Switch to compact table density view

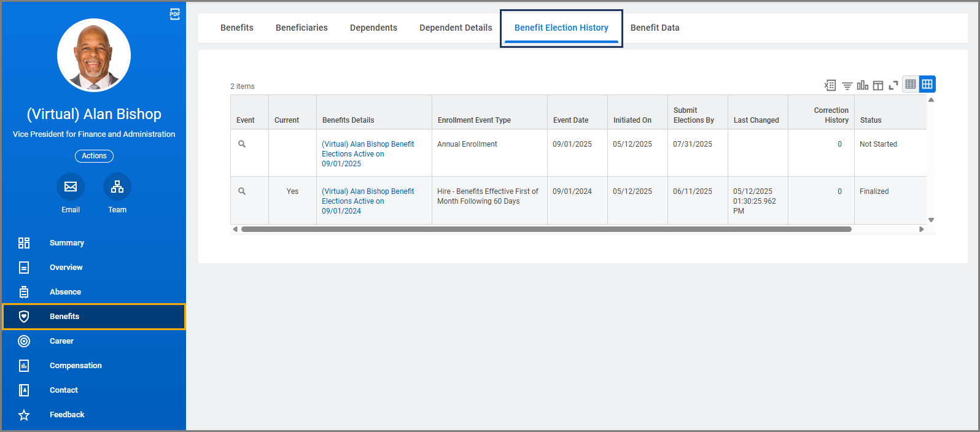point(911,84)
